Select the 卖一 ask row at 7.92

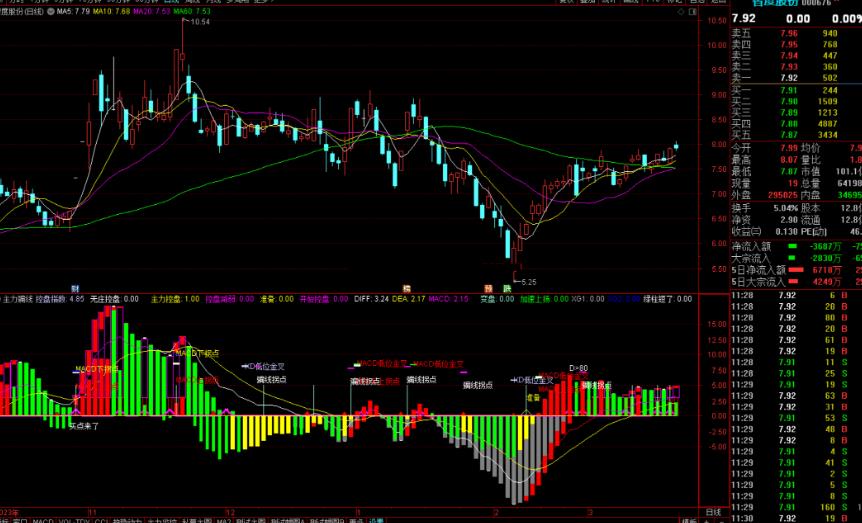tap(795, 78)
